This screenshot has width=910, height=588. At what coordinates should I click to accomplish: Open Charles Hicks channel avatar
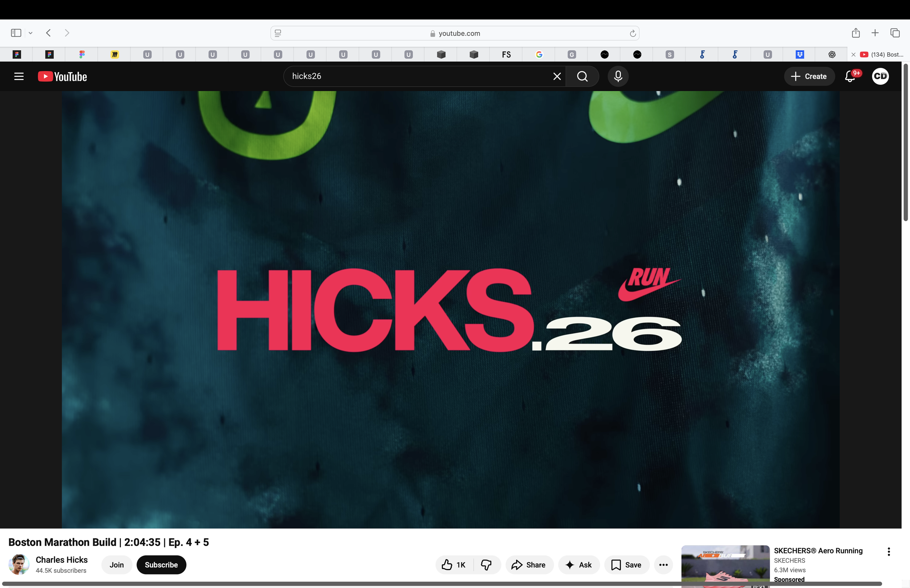tap(19, 564)
